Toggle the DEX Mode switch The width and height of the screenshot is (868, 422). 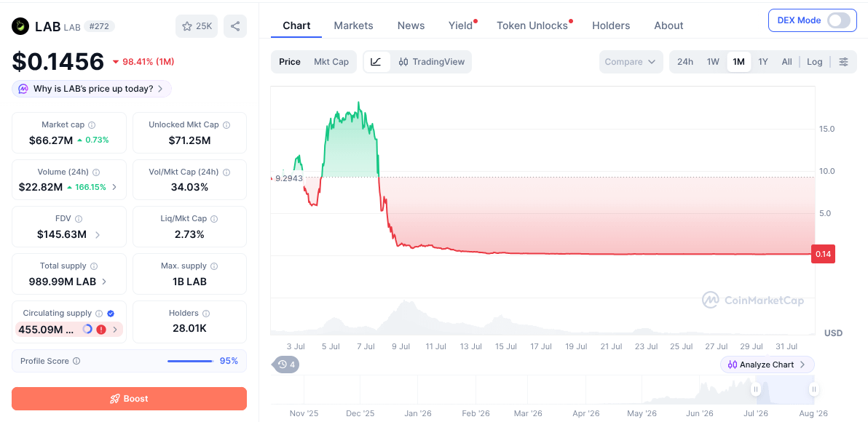(x=839, y=20)
